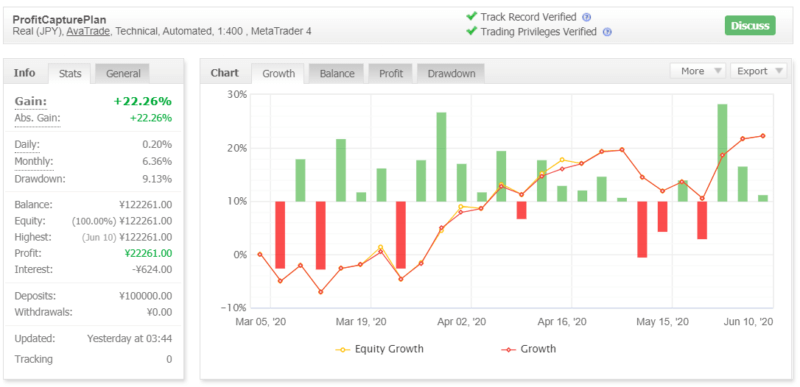800x387 pixels.
Task: Click the tallest green bar near Jun 10
Action: pyautogui.click(x=722, y=152)
